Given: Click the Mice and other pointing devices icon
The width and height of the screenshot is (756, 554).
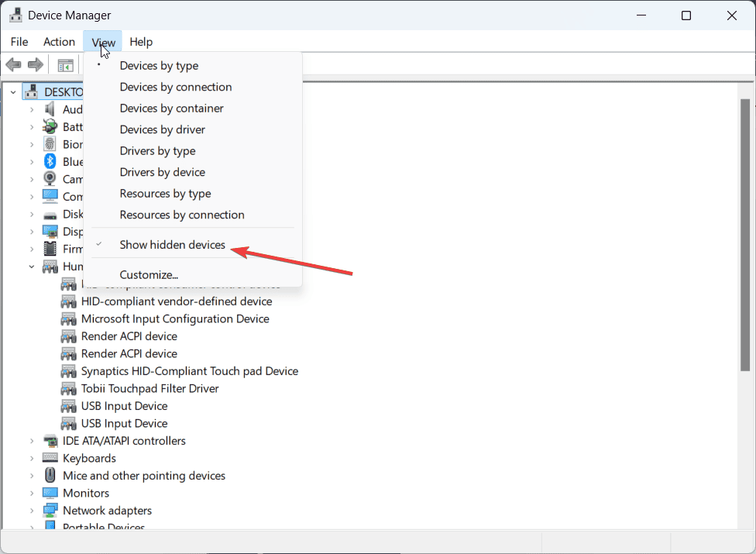Looking at the screenshot, I should coord(50,476).
